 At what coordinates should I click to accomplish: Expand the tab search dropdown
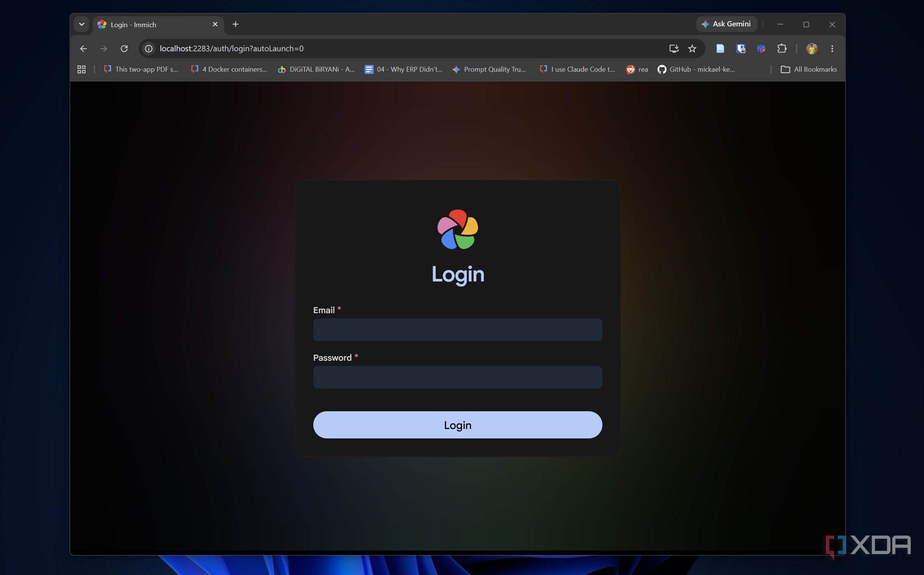[x=82, y=25]
